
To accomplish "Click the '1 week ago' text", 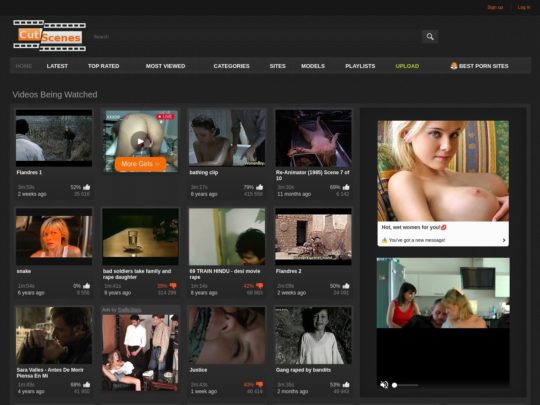I will tap(203, 392).
